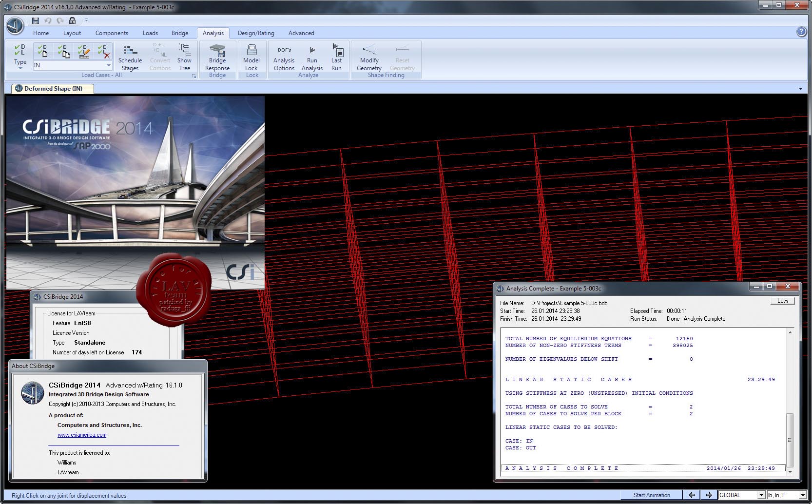Click the licensee name 'Williams'
812x504 pixels.
coord(67,463)
